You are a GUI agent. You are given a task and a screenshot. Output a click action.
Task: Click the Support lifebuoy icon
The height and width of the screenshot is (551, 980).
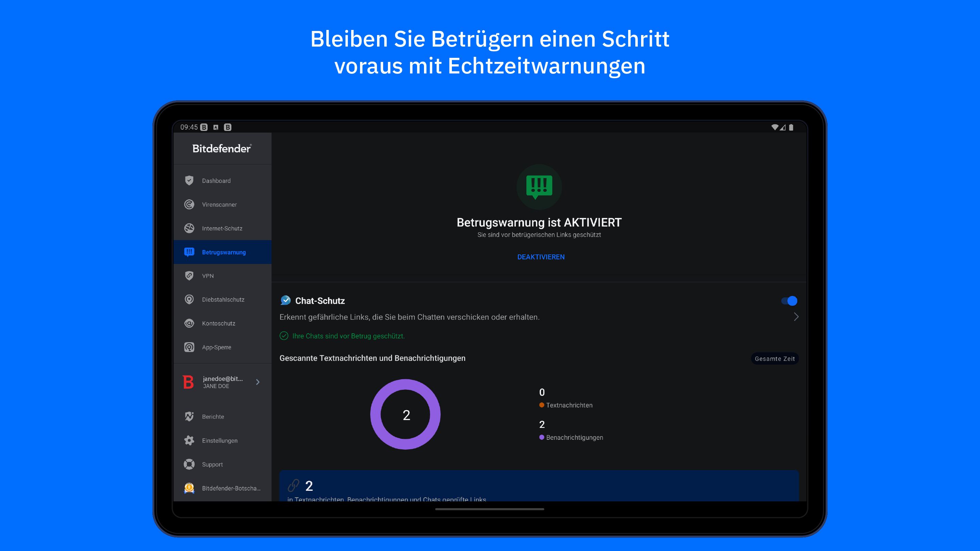click(189, 464)
